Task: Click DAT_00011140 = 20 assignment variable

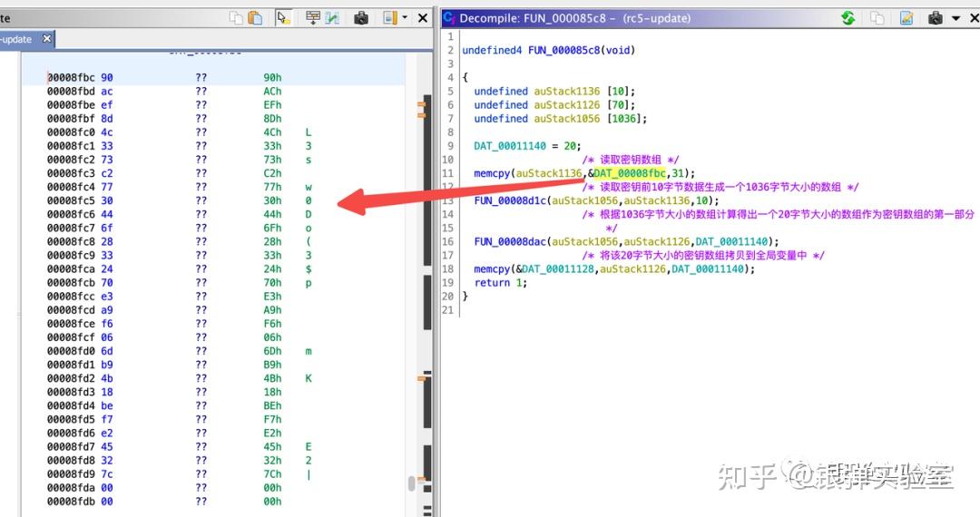Action: [509, 146]
